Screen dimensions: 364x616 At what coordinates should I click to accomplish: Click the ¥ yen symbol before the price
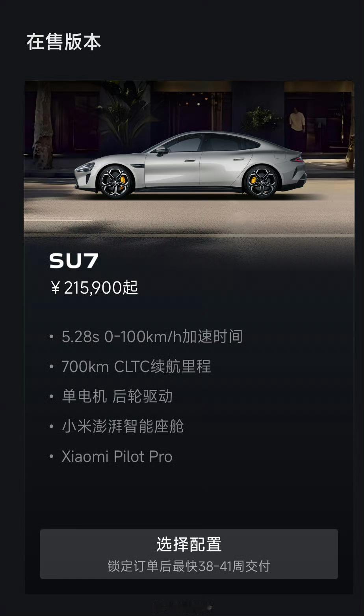pyautogui.click(x=56, y=288)
